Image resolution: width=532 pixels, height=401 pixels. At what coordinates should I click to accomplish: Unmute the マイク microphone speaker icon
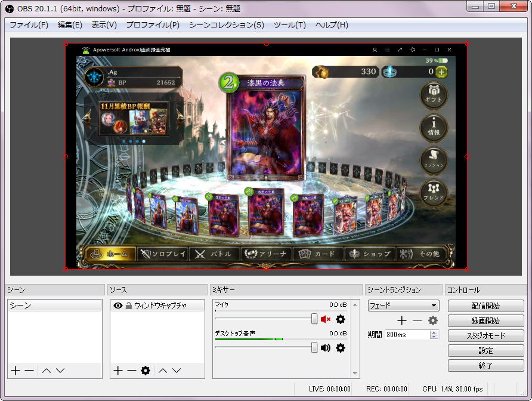pos(326,319)
